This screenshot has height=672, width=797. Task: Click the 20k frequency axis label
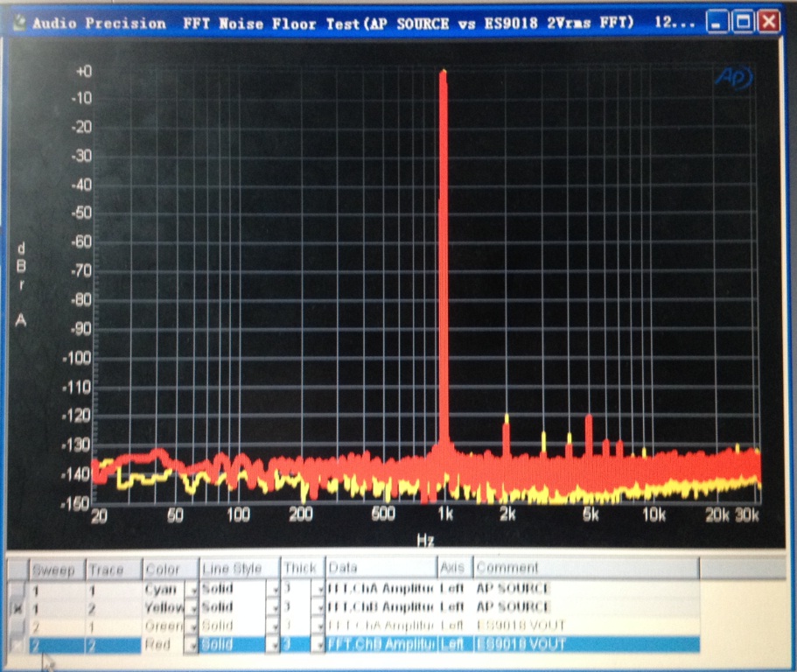tap(717, 515)
